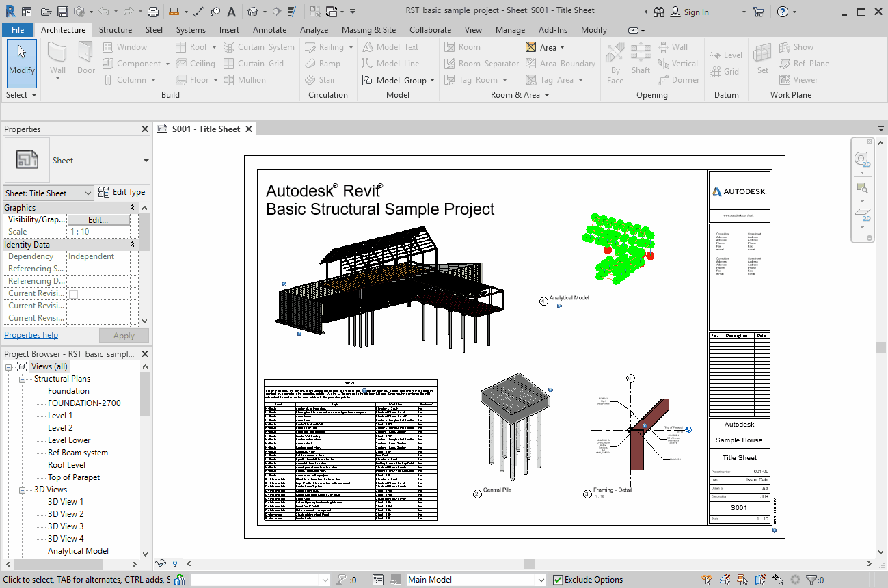Image resolution: width=888 pixels, height=588 pixels.
Task: Open the Sheet type selector dropdown arrow
Action: (x=146, y=161)
